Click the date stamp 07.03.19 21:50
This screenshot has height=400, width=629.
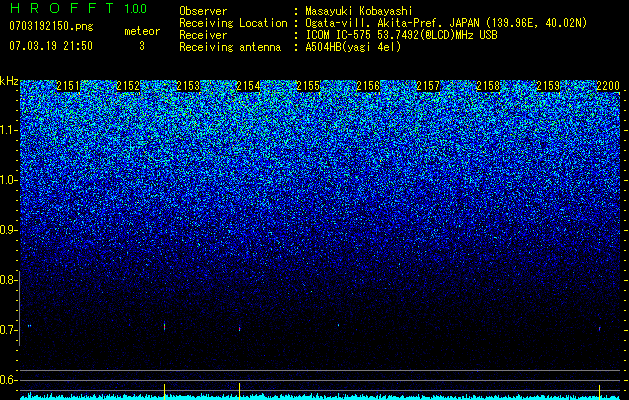pos(51,45)
